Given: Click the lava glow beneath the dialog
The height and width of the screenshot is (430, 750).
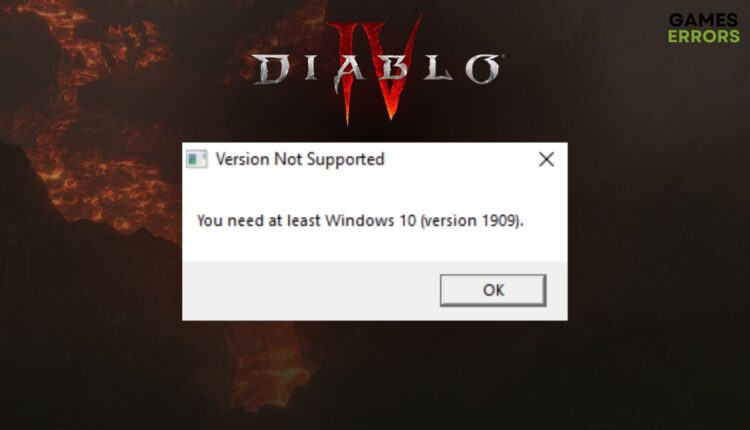Looking at the screenshot, I should 268,364.
